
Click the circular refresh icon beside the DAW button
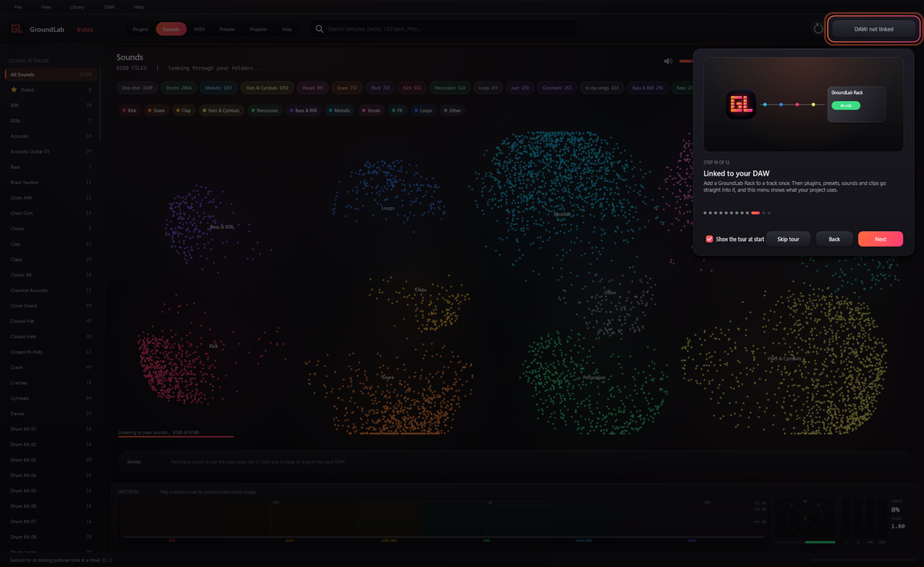point(819,29)
